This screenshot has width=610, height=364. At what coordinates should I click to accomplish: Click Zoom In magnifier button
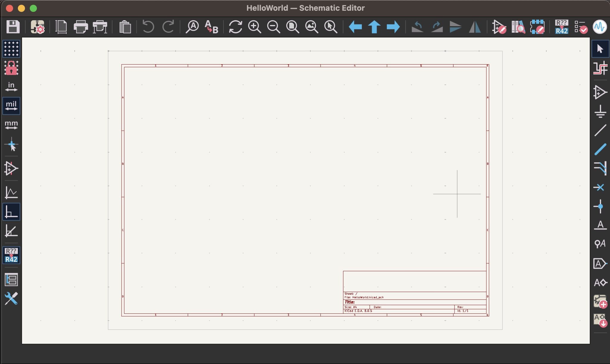click(x=255, y=27)
